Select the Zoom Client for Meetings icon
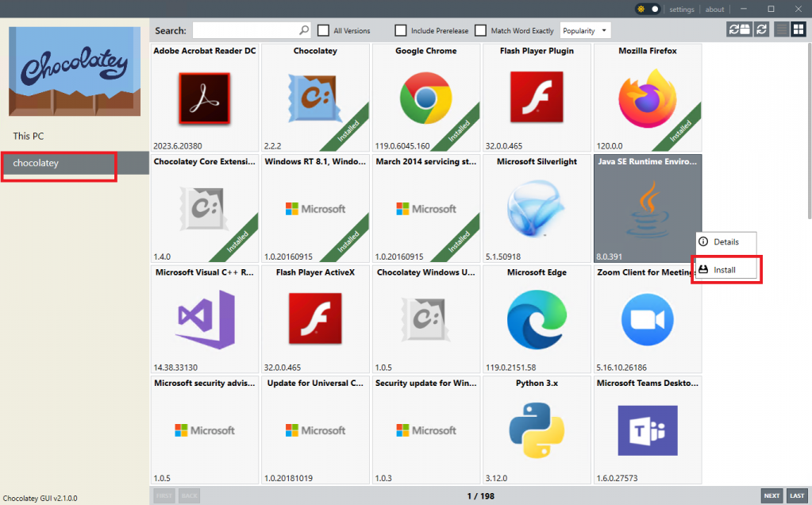Viewport: 812px width, 505px height. tap(648, 319)
